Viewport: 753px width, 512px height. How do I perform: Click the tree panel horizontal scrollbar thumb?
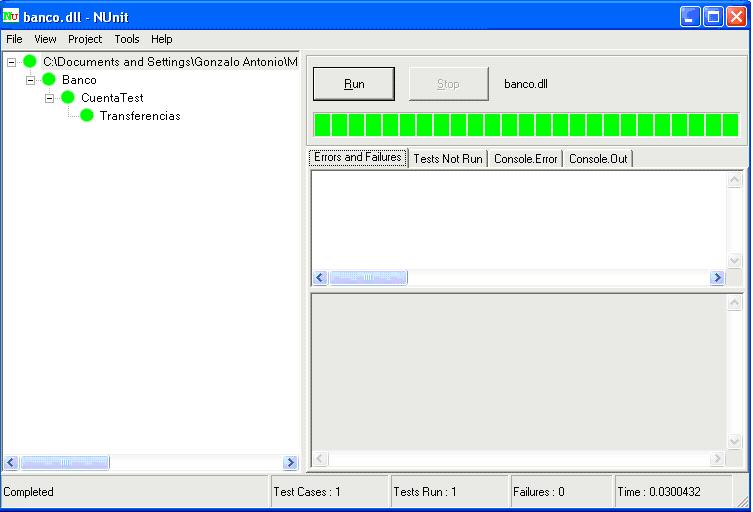click(65, 463)
